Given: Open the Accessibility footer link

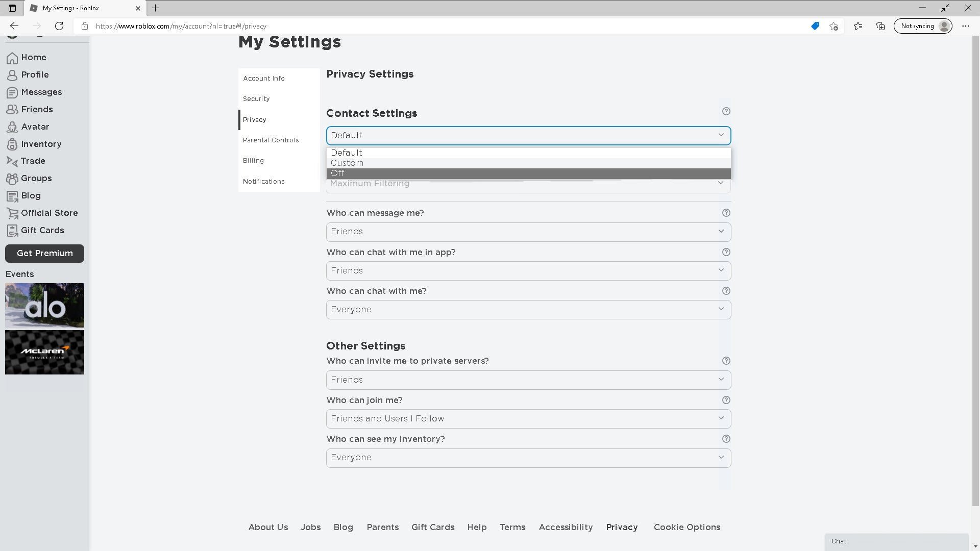Looking at the screenshot, I should click(566, 528).
